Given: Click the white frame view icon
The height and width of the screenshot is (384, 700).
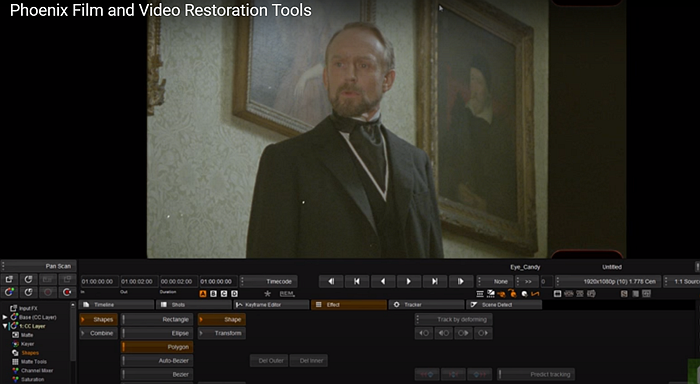Looking at the screenshot, I should (x=557, y=294).
